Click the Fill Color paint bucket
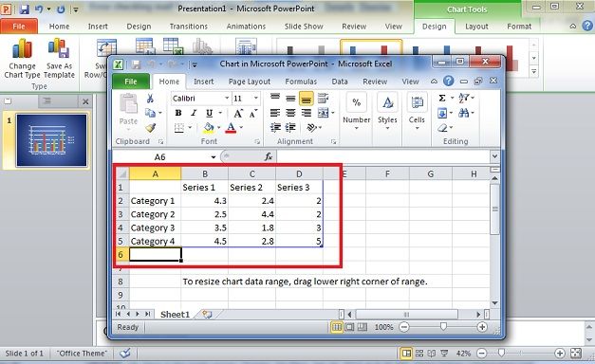Image resolution: width=595 pixels, height=364 pixels. [x=209, y=127]
